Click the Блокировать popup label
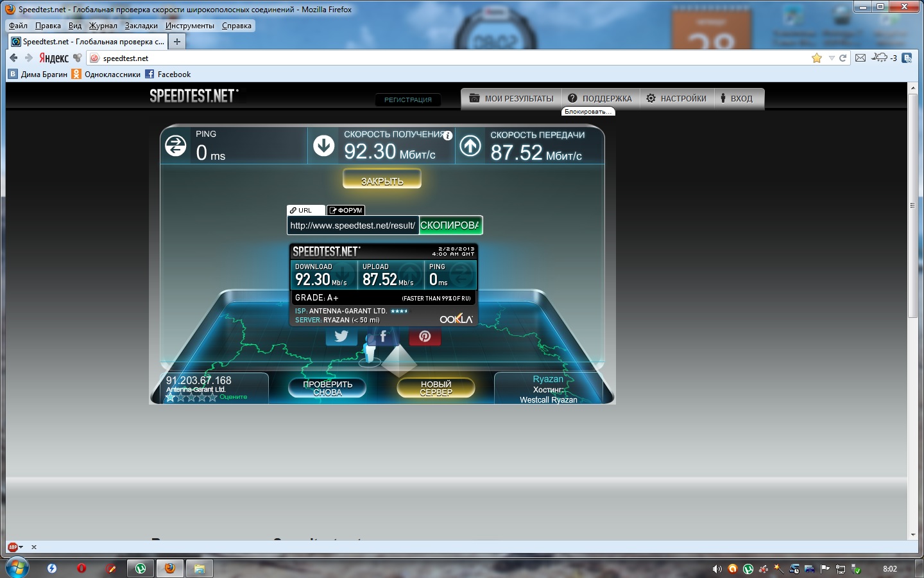The width and height of the screenshot is (924, 578). pyautogui.click(x=588, y=112)
